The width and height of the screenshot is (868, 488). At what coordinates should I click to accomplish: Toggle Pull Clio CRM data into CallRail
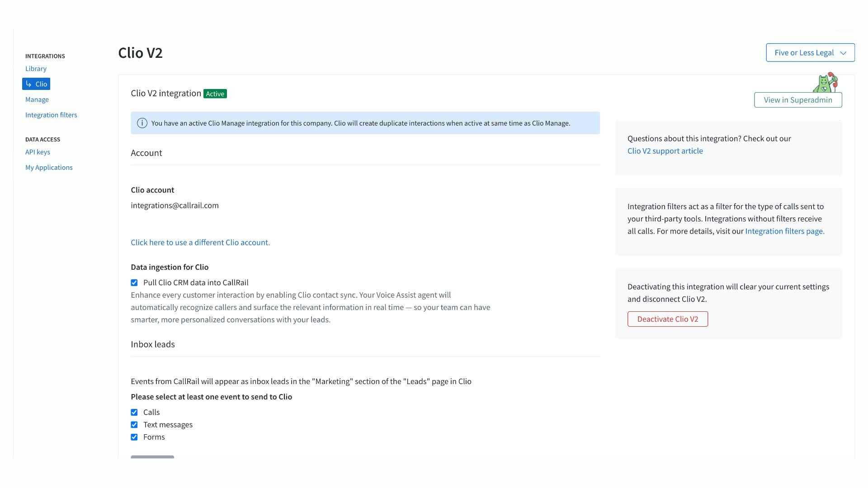[x=134, y=283]
